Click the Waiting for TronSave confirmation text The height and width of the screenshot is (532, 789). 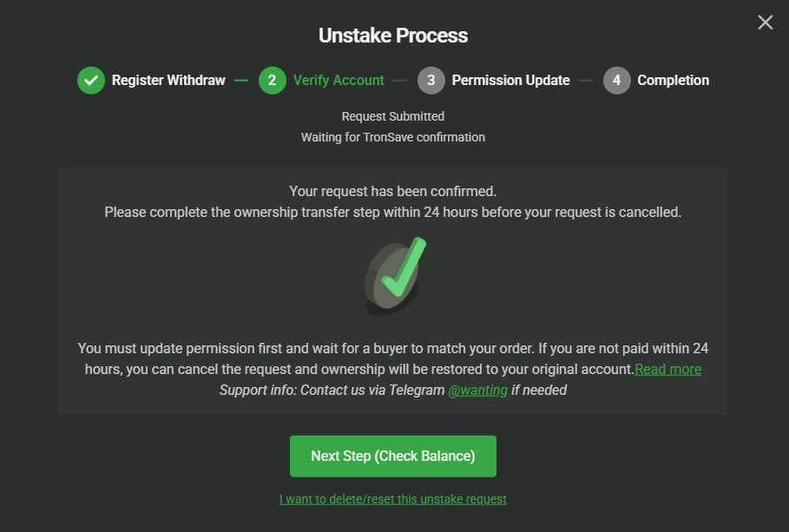tap(393, 137)
